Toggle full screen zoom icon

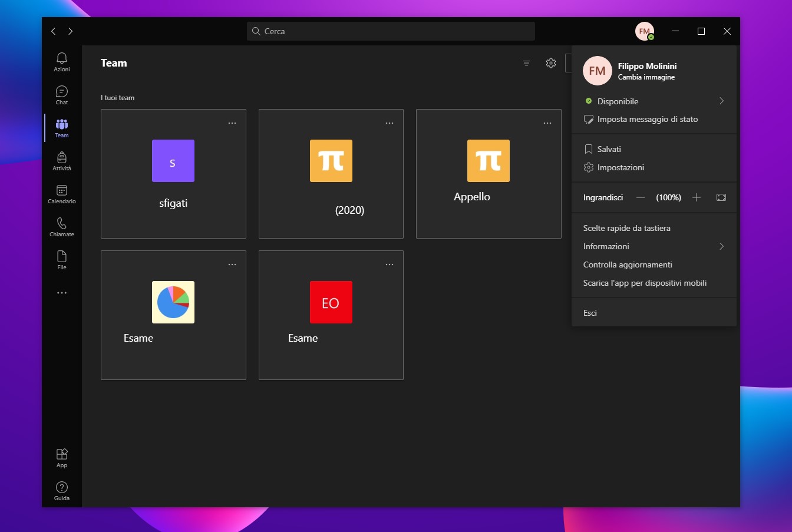click(x=721, y=197)
